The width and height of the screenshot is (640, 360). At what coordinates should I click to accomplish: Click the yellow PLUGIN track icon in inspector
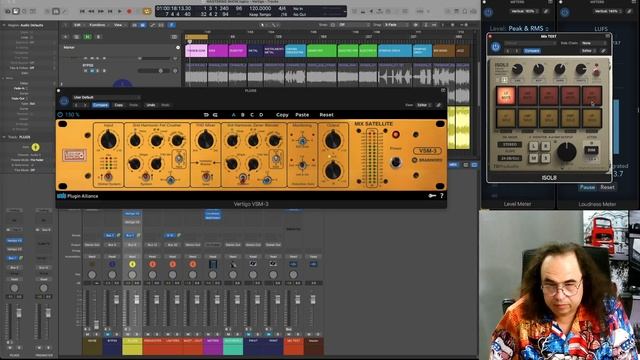click(36, 147)
